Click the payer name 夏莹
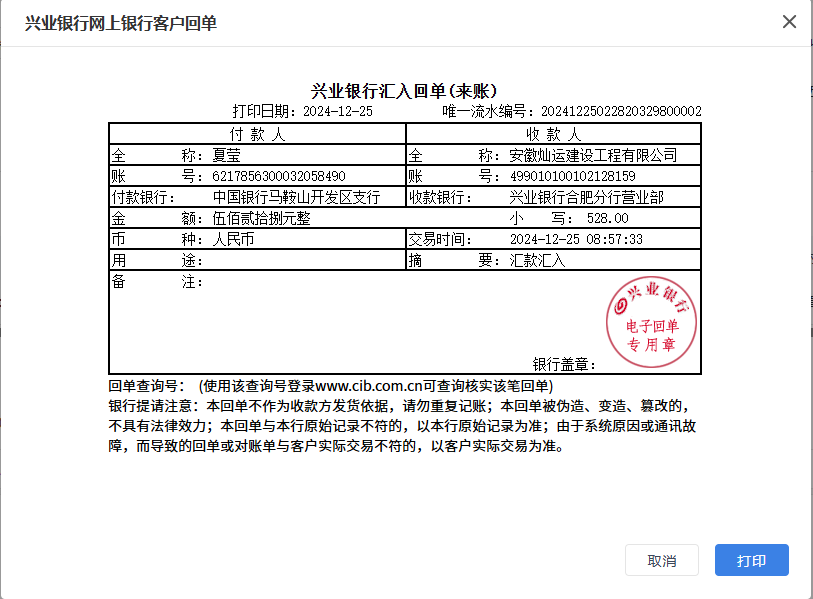The width and height of the screenshot is (813, 599). coord(227,156)
